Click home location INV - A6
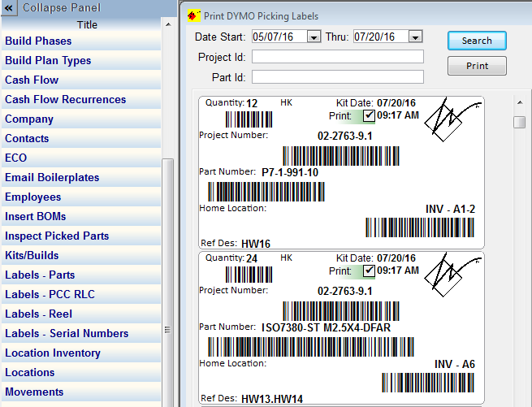Image resolution: width=532 pixels, height=407 pixels. click(x=455, y=364)
